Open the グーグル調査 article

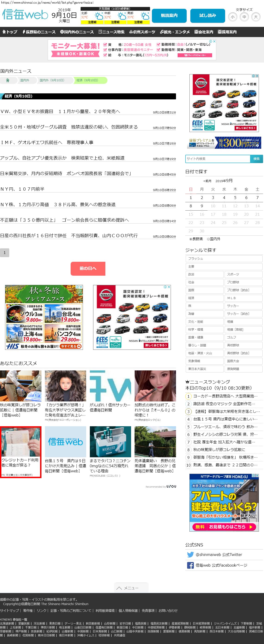(69, 127)
